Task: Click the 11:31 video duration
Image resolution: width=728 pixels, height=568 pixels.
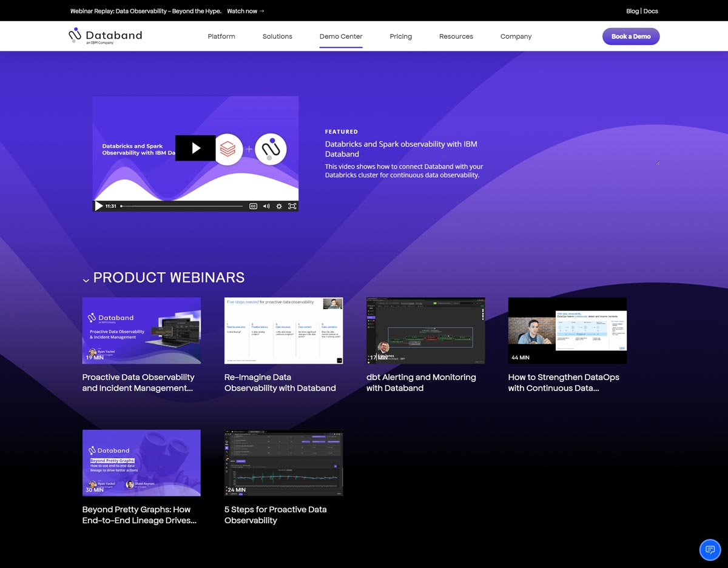Action: 110,206
